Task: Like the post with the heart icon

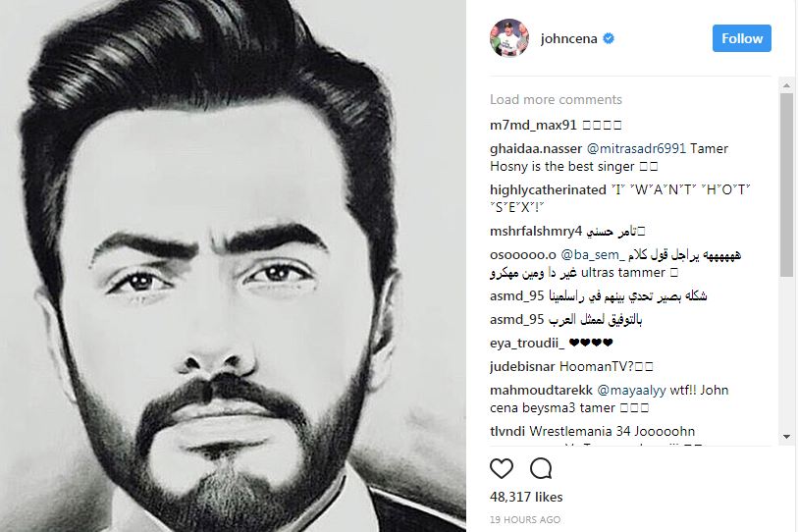Action: 502,468
